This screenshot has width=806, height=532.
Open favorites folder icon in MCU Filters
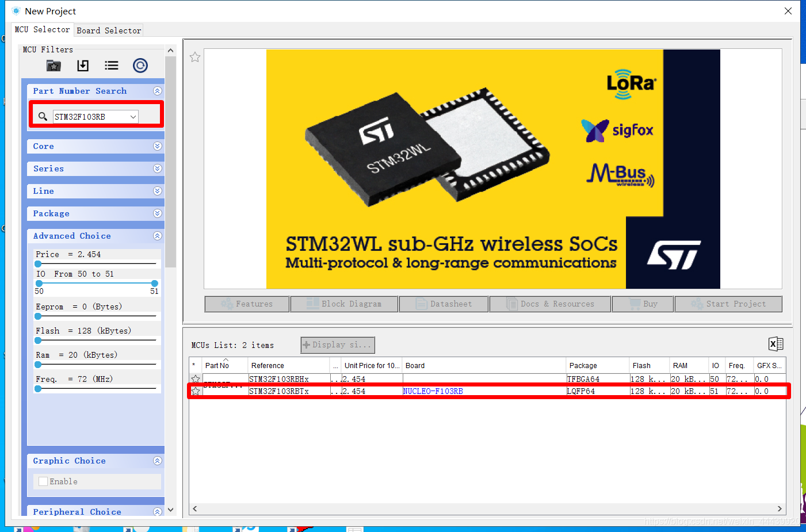click(54, 66)
